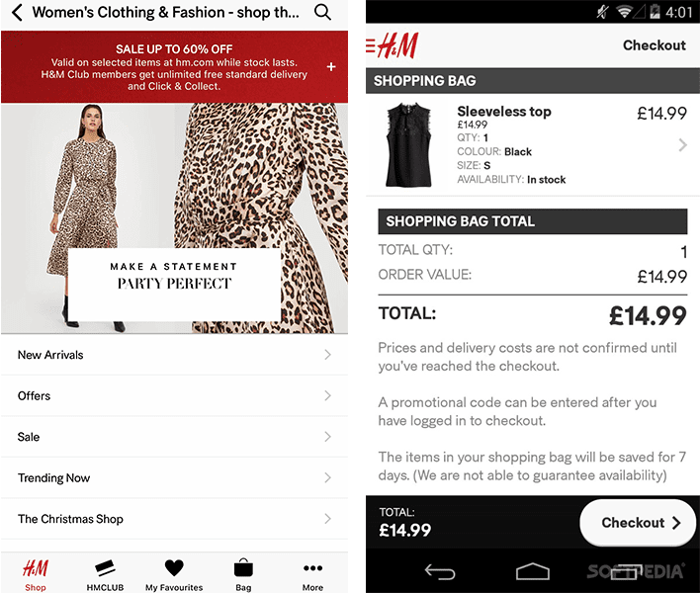The image size is (700, 593).
Task: Click the white Checkout button
Action: coord(638,523)
